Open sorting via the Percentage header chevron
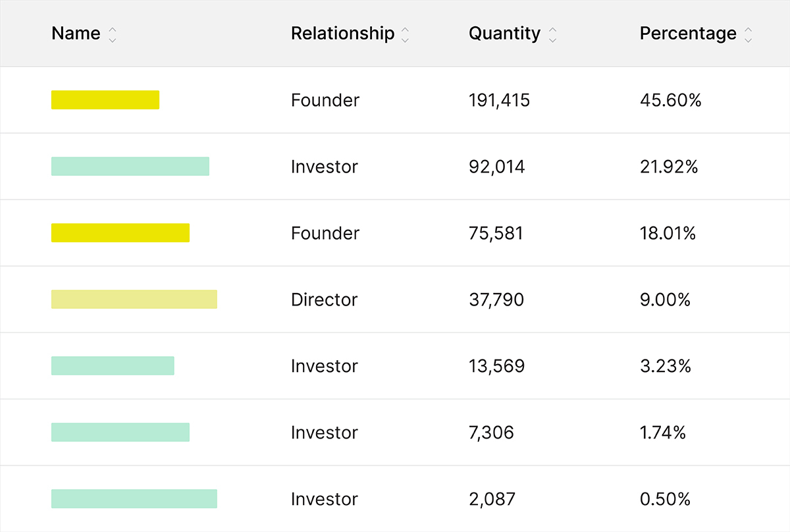This screenshot has width=790, height=532. click(748, 34)
